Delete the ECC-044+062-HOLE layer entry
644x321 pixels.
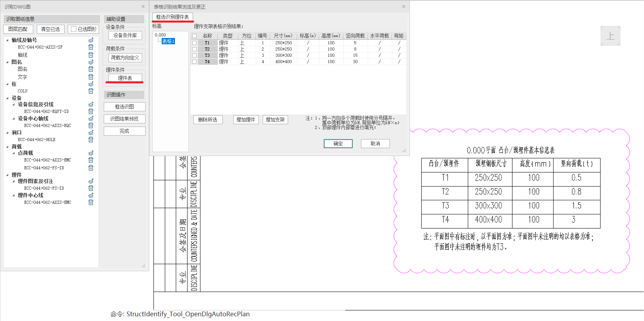pyautogui.click(x=91, y=140)
